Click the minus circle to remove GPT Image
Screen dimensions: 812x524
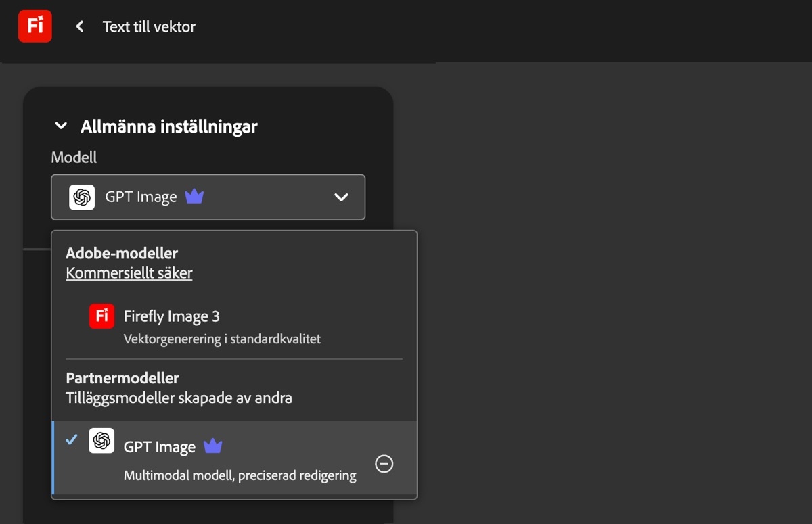[x=384, y=464]
